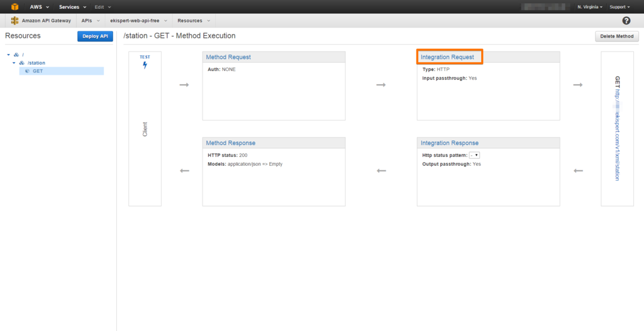This screenshot has height=331, width=644.
Task: Open the Integration Request link
Action: 447,57
